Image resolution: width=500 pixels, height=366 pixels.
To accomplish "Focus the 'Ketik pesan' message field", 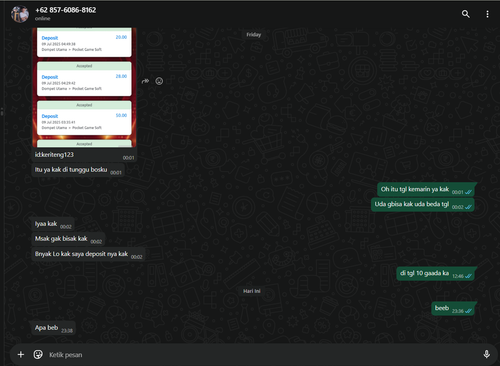I will click(x=263, y=355).
